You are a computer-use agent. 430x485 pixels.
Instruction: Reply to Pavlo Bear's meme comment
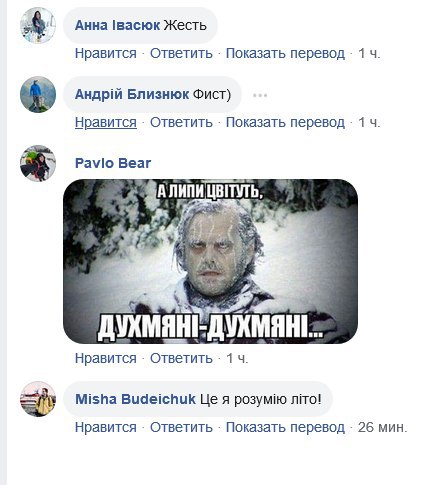tap(181, 358)
